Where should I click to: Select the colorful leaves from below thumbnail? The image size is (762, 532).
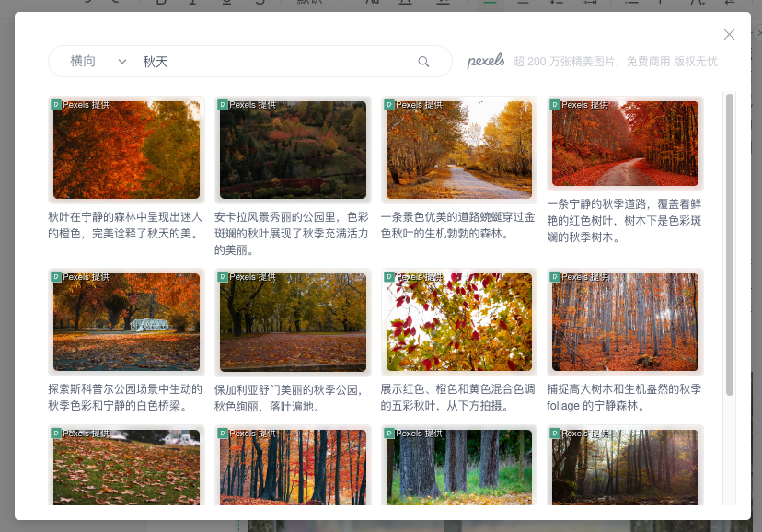click(459, 322)
